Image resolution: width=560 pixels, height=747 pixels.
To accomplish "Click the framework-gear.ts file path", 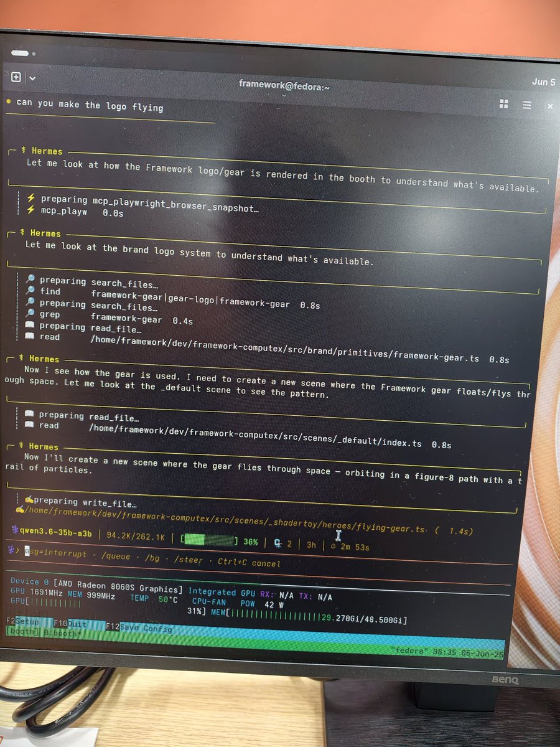I will (285, 349).
